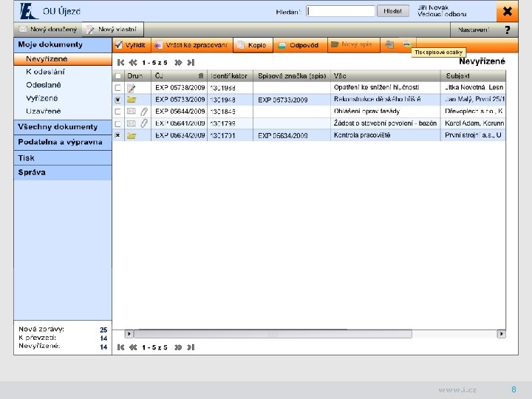Image resolution: width=532 pixels, height=399 pixels.
Task: Click the document edit icon in row EXP 05738/2009
Action: click(132, 88)
